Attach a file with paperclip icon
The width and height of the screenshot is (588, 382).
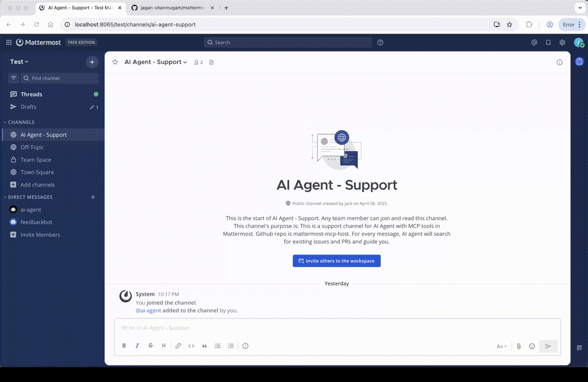pos(519,346)
